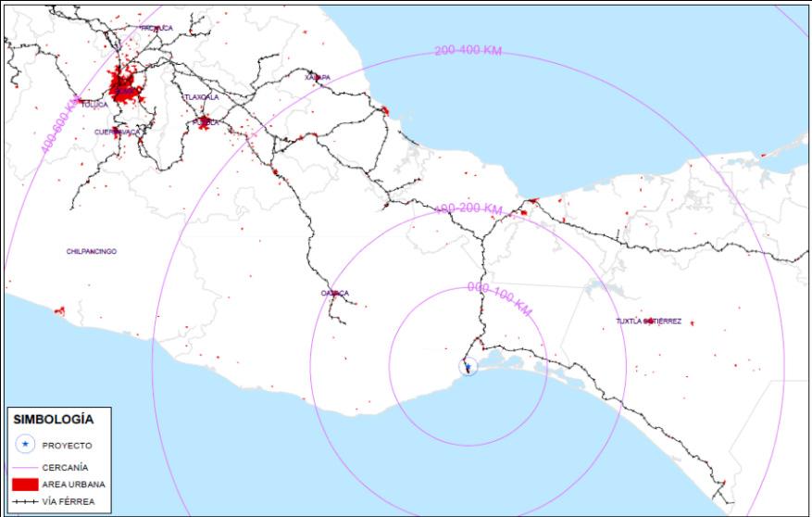This screenshot has height=517, width=812.
Task: Click the CERCANÍA purple line symbol
Action: coord(25,467)
